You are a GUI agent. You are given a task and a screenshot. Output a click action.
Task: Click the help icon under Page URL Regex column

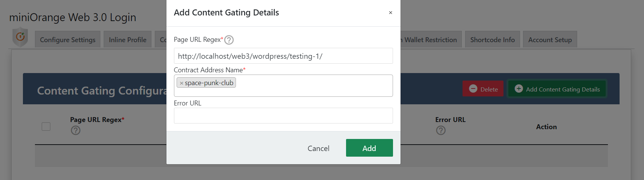click(x=76, y=130)
